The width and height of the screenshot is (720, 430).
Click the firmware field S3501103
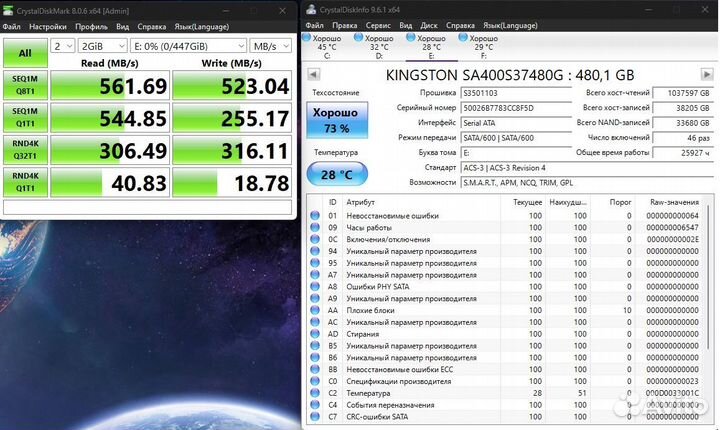[x=516, y=93]
